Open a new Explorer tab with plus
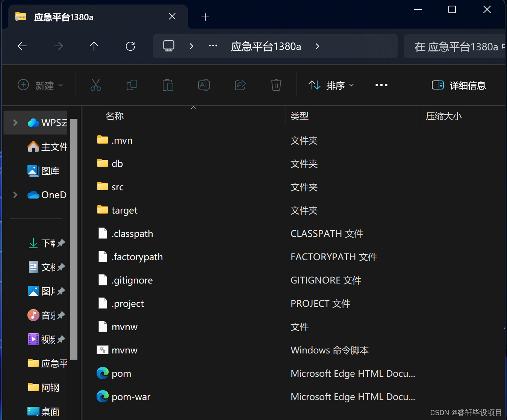Screen dimensions: 507x420 coord(205,17)
